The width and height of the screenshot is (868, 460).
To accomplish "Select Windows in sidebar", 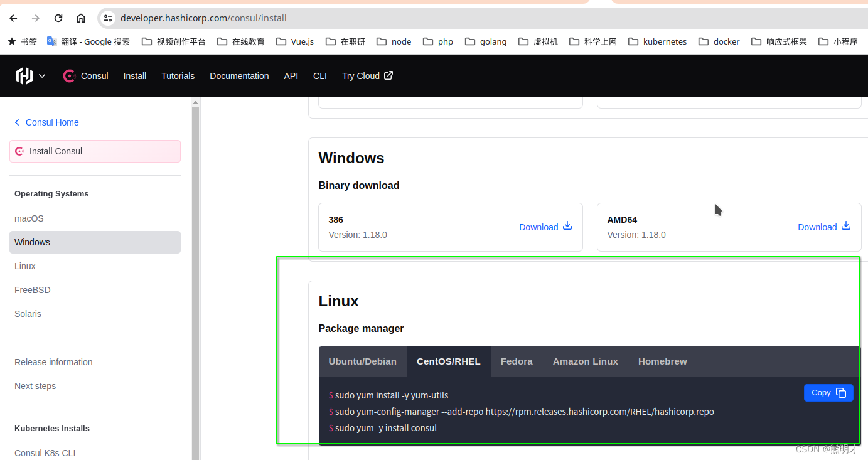I will point(95,242).
